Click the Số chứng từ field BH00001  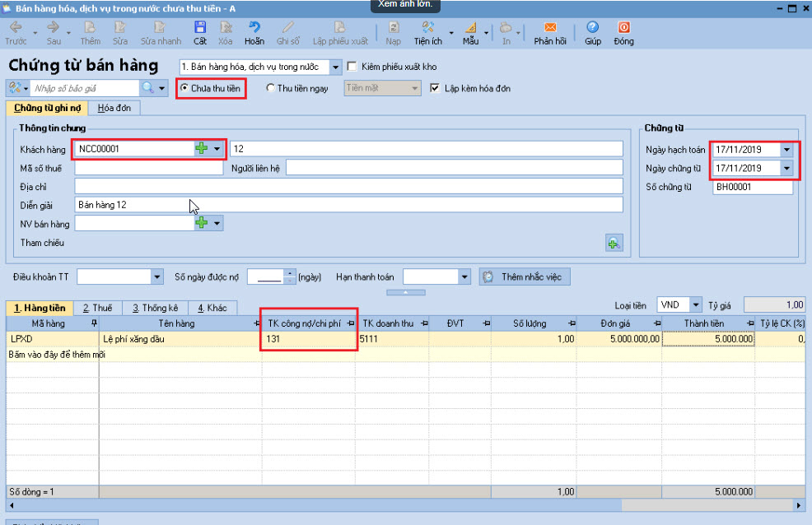pos(753,187)
